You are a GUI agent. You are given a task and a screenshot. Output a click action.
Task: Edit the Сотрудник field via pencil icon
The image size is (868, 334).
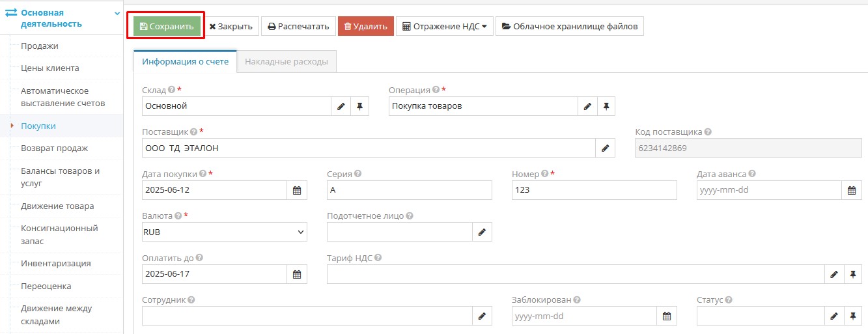coord(482,316)
